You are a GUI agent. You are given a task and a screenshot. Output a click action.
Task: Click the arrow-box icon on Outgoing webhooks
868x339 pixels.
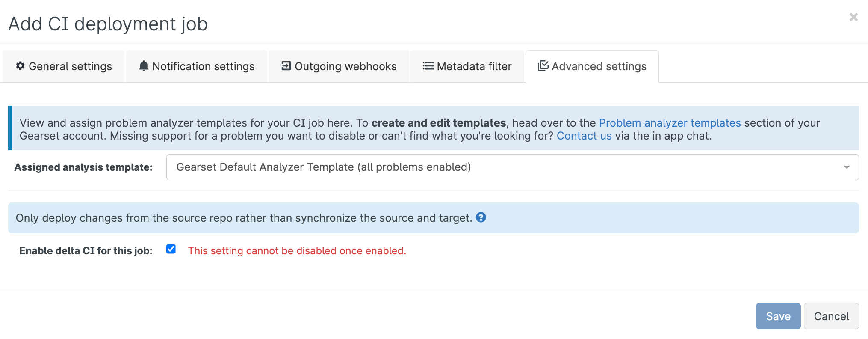(x=286, y=66)
